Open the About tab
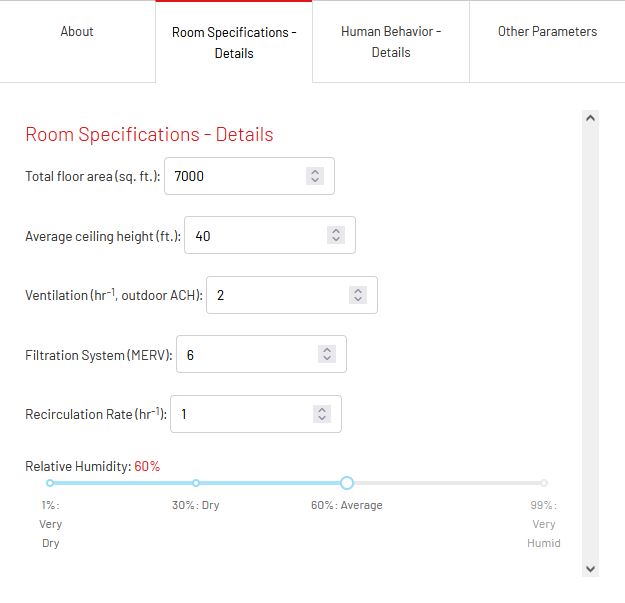The width and height of the screenshot is (625, 603). click(77, 31)
